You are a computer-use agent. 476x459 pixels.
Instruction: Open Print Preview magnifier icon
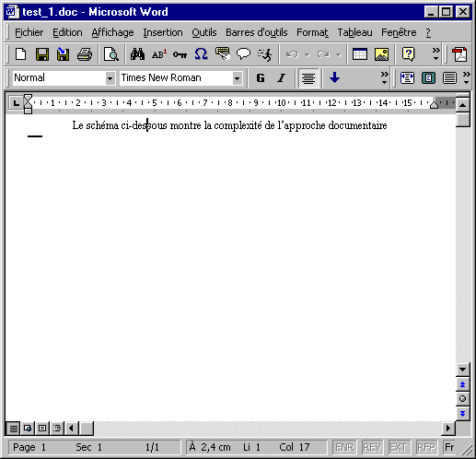[110, 54]
